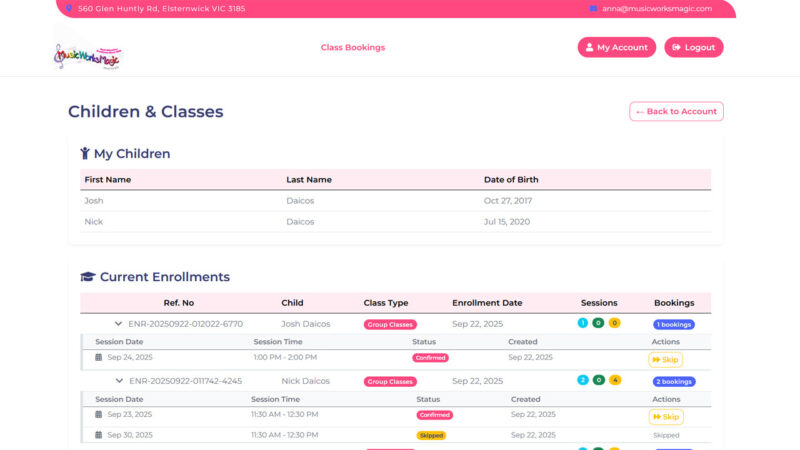Click the Enrollment Date column header
The image size is (800, 450).
(x=487, y=303)
